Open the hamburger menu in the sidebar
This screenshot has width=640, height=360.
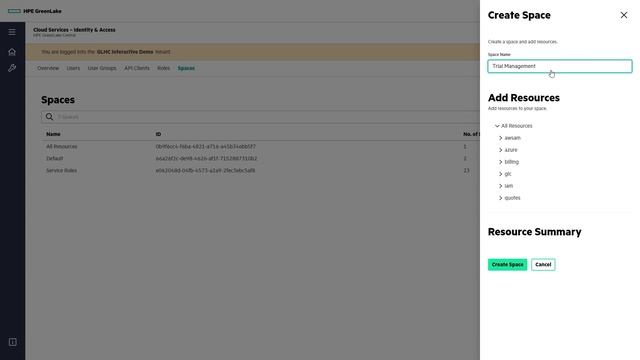point(12,32)
